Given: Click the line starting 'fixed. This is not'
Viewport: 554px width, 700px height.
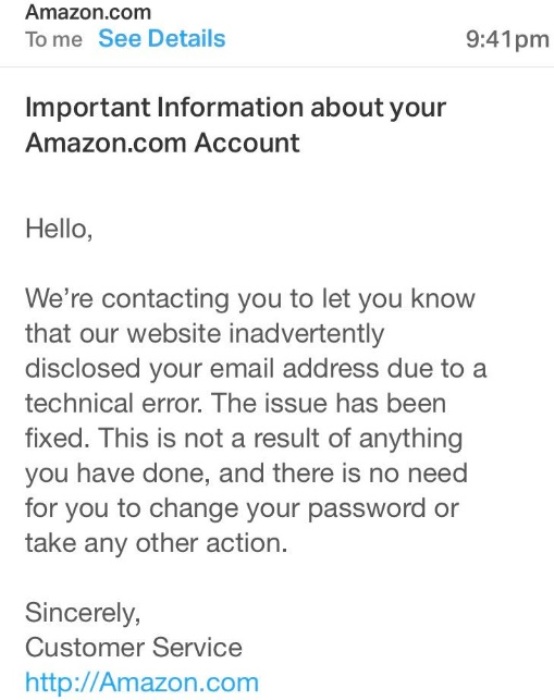Looking at the screenshot, I should coord(244,439).
